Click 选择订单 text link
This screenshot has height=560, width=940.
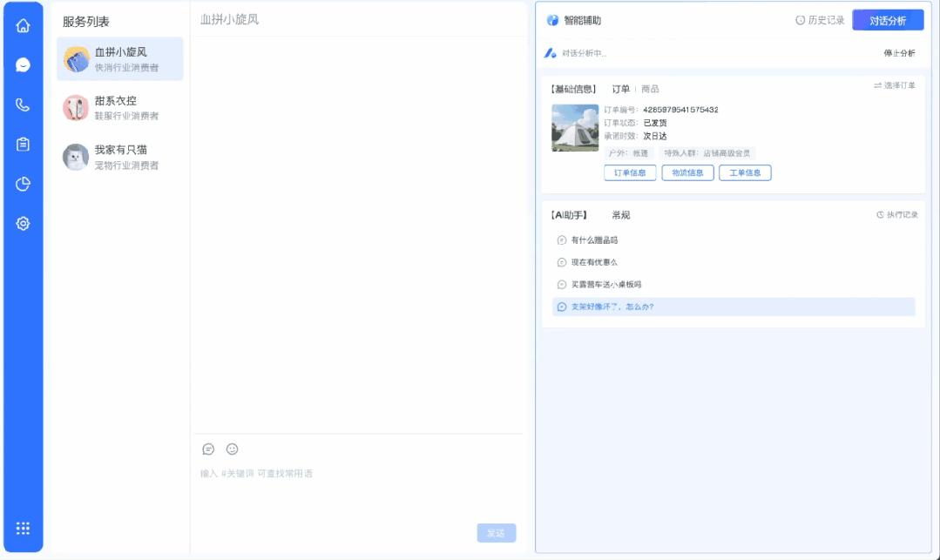[899, 85]
